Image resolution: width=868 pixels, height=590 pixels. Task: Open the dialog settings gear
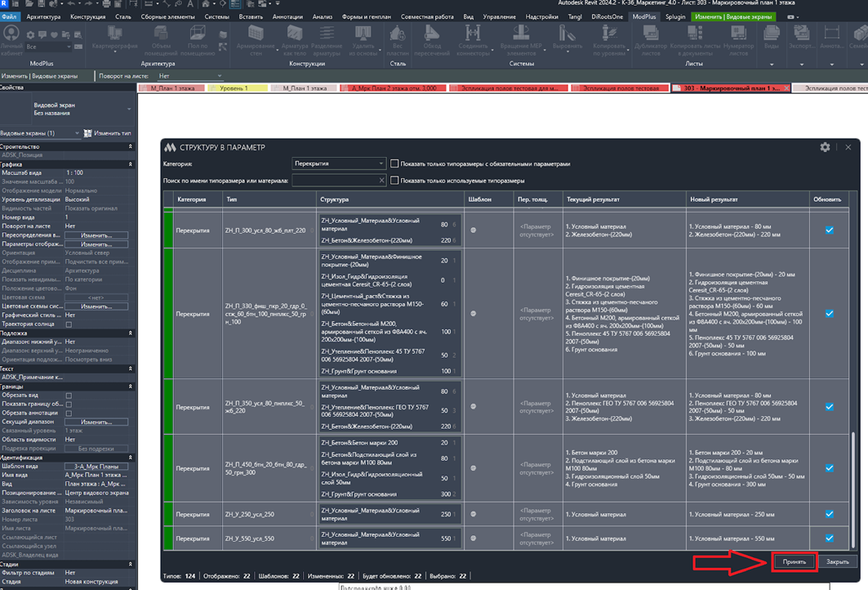point(825,147)
